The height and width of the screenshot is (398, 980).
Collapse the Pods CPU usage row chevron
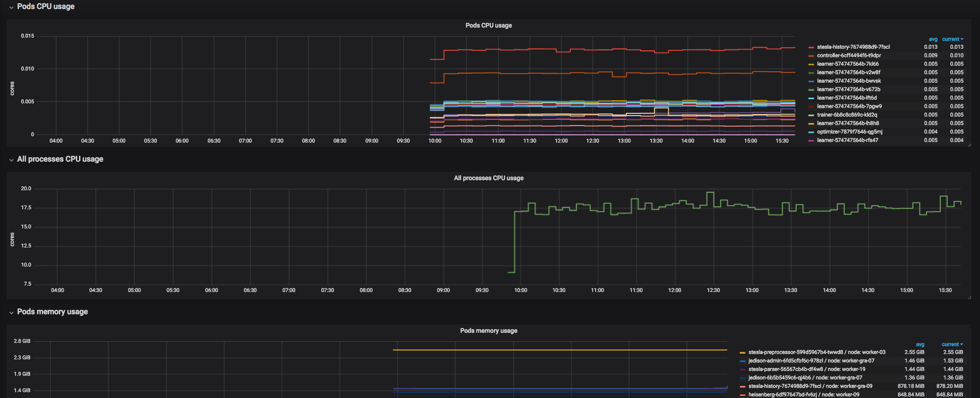click(x=11, y=7)
